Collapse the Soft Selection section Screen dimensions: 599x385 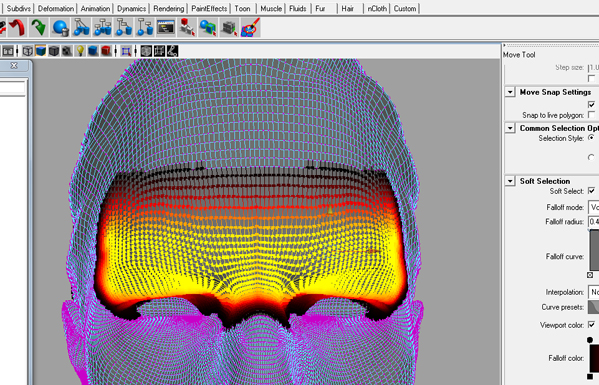(510, 181)
